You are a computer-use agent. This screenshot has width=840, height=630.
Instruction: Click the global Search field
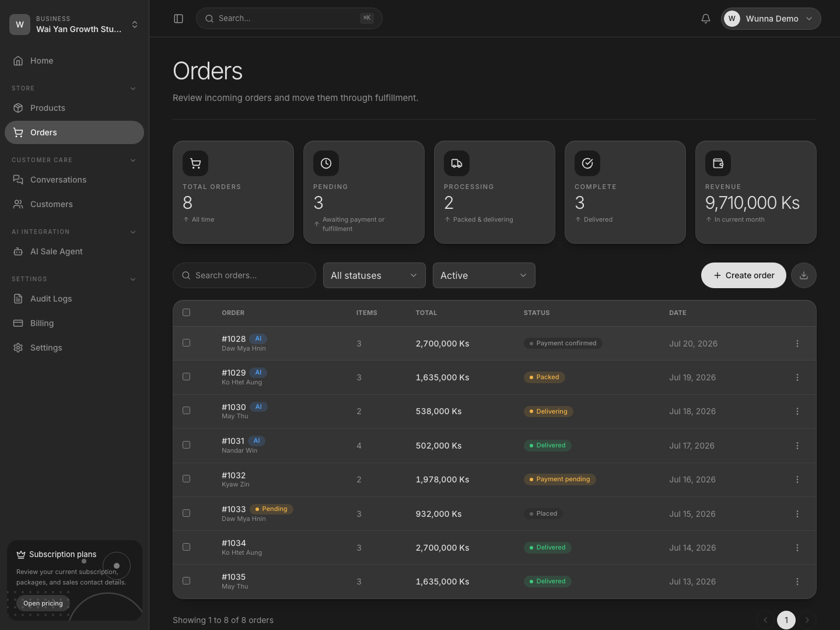[289, 19]
